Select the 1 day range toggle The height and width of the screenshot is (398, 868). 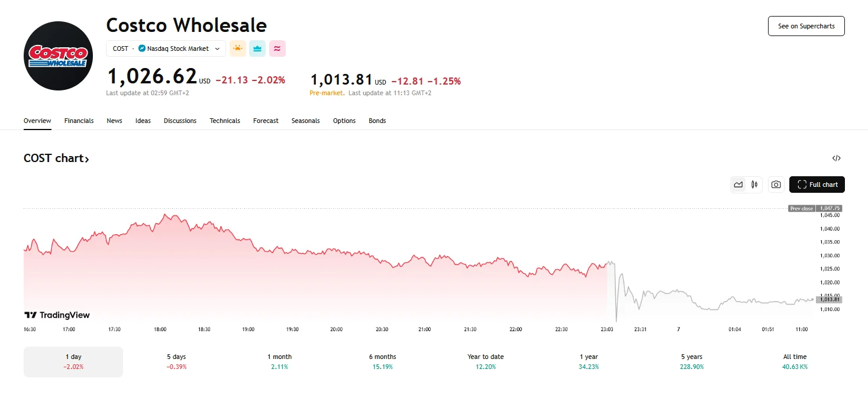point(73,361)
